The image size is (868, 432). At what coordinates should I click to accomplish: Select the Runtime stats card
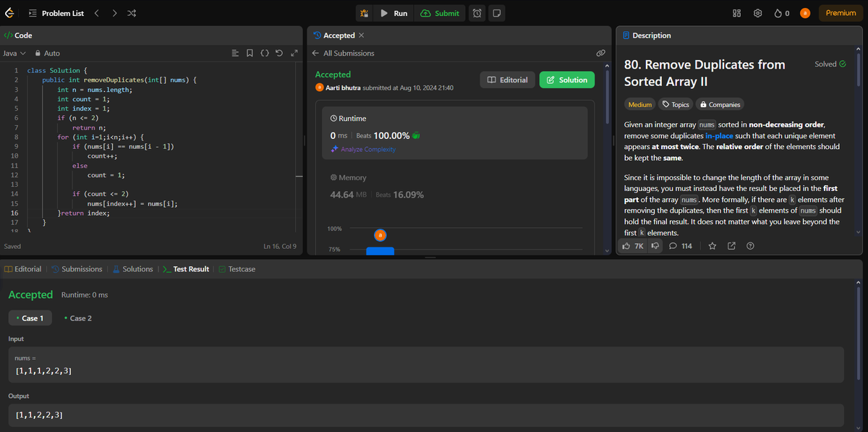(455, 133)
